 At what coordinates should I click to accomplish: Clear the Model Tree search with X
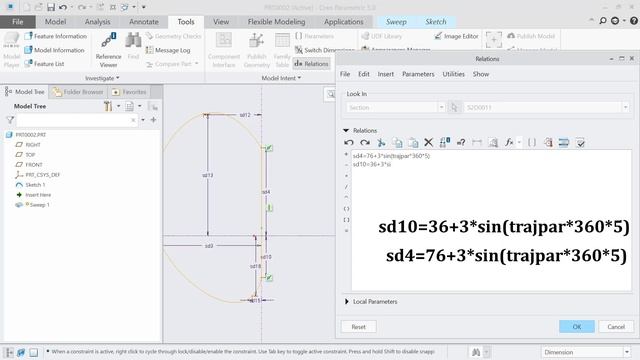pos(133,120)
